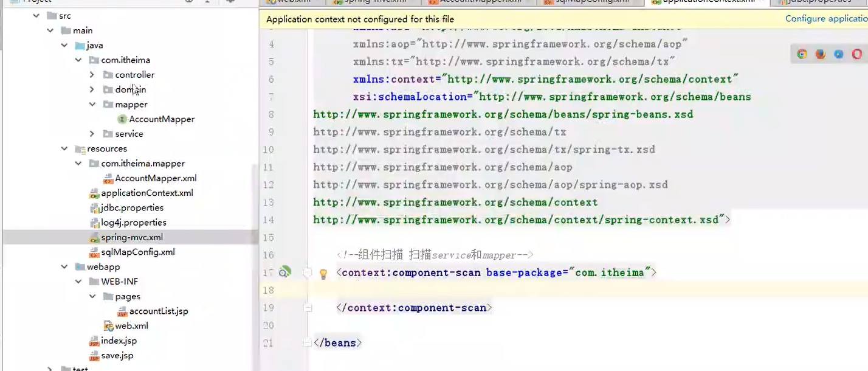Viewport: 868px width, 371px height.
Task: Click the Configure application context link
Action: coord(826,19)
